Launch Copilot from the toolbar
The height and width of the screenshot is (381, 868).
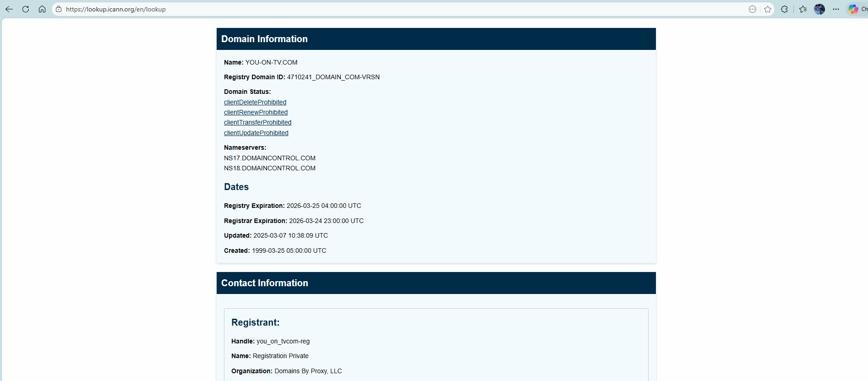pos(853,9)
